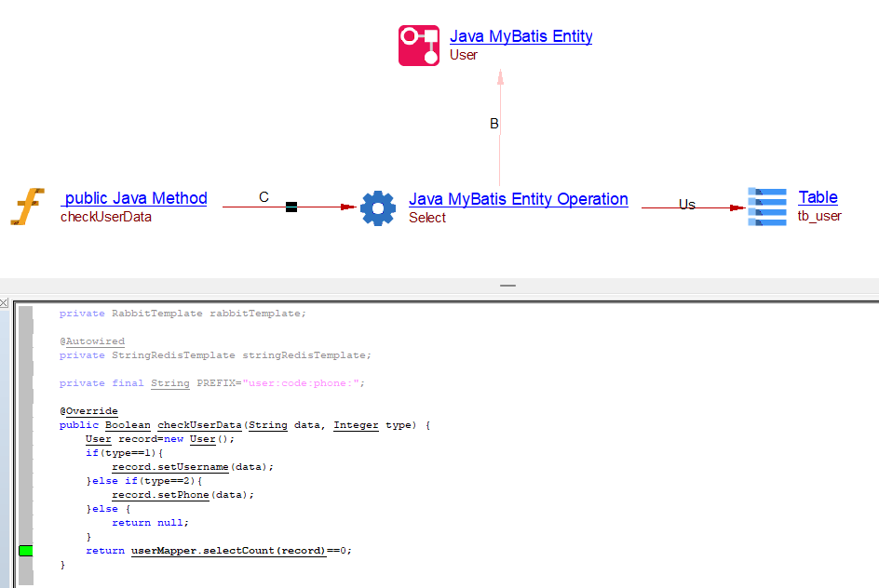879x588 pixels.
Task: Click the Us label on the table arrow
Action: point(686,205)
